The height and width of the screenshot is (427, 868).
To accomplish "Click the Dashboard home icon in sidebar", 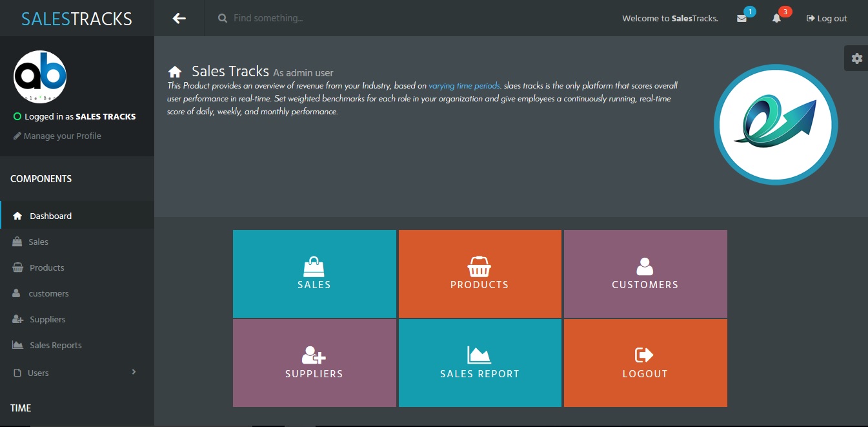I will [17, 216].
